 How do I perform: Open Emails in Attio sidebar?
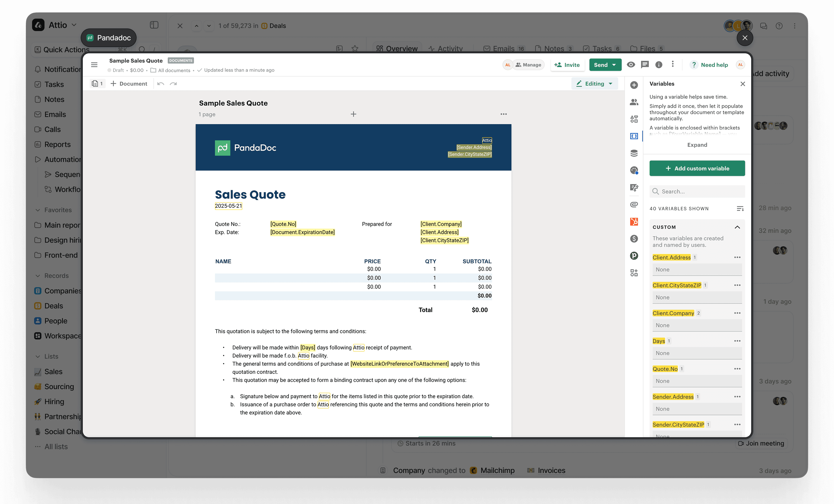(x=55, y=114)
